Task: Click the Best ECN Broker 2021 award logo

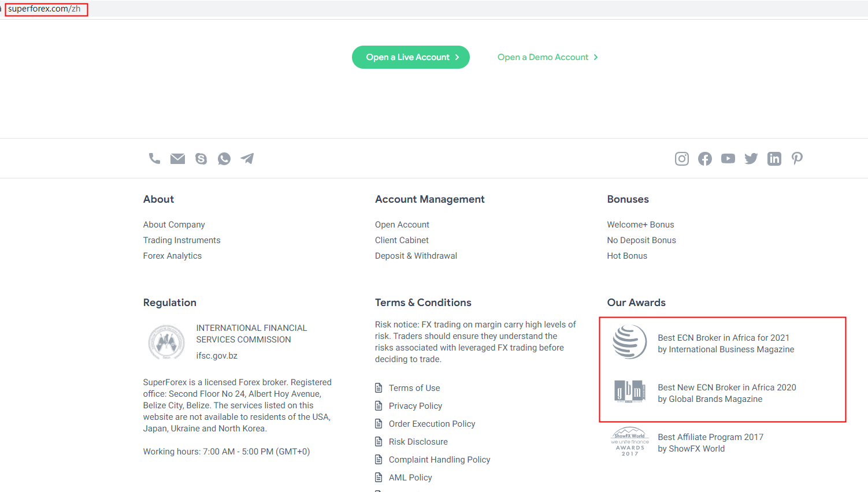Action: point(629,342)
